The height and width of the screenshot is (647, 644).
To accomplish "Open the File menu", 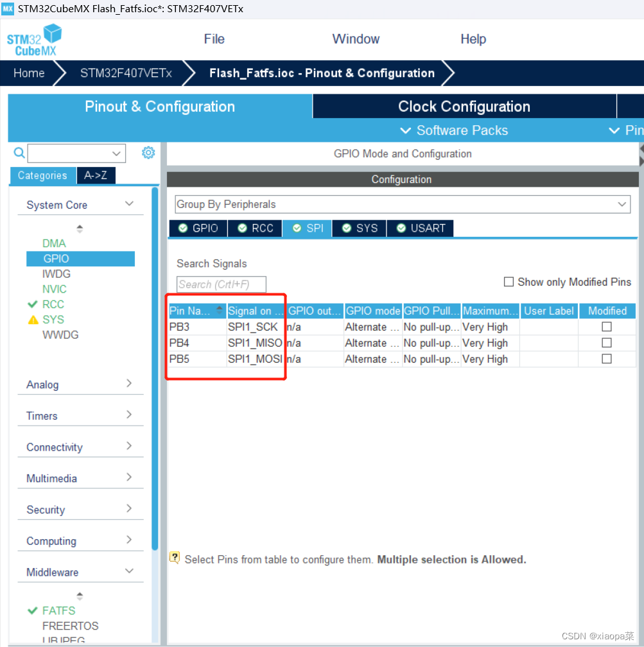I will (214, 39).
